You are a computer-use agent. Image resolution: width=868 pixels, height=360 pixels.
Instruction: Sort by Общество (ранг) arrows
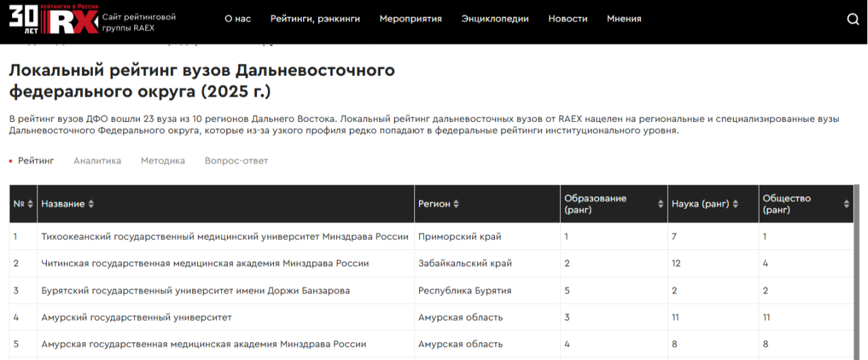[x=846, y=204]
